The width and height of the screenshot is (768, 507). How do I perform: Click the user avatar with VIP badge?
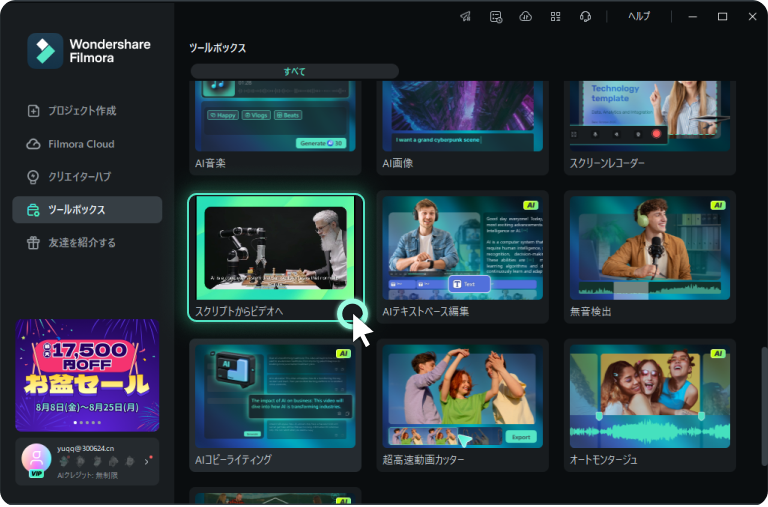(x=36, y=460)
